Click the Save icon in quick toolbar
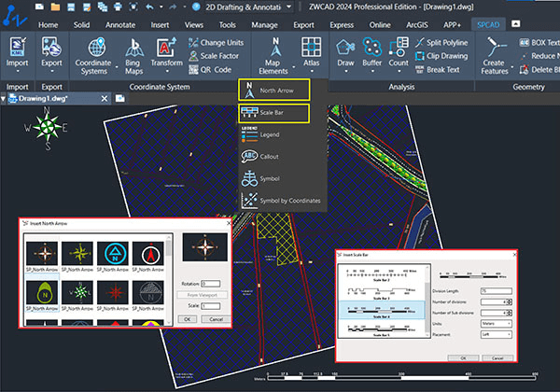The height and width of the screenshot is (392, 560). point(71,7)
